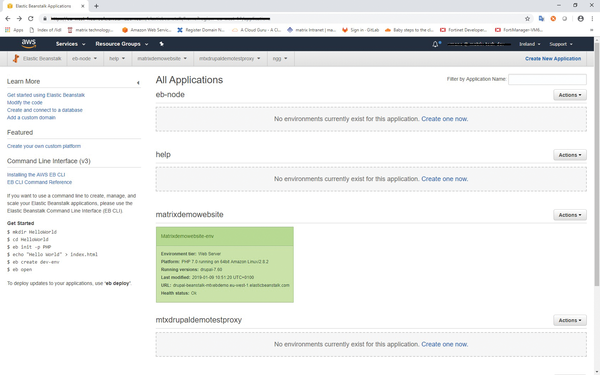Click Create one now under help
600x375 pixels.
(445, 179)
